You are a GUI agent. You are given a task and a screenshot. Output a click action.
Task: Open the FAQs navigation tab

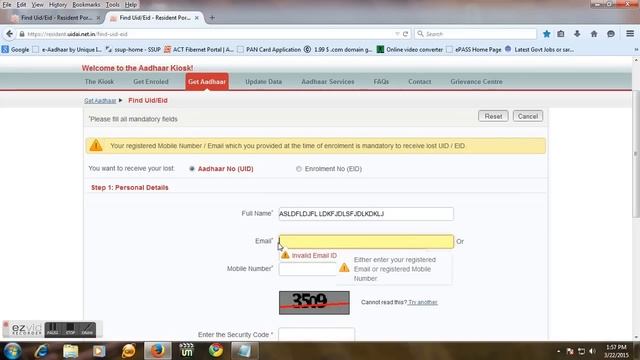click(381, 82)
